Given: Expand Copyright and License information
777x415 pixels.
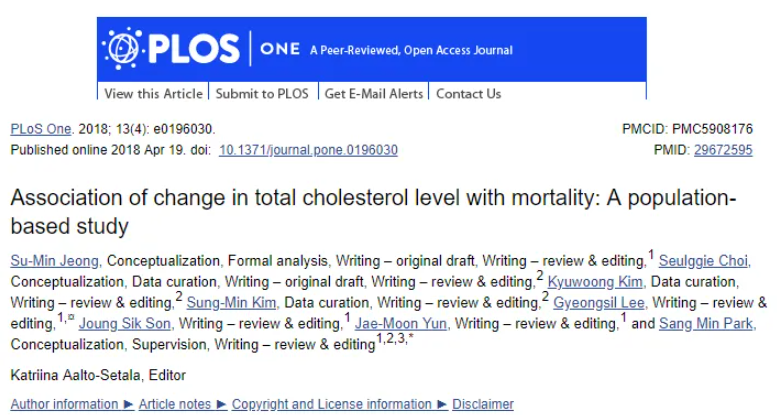Looking at the screenshot, I should point(339,404).
